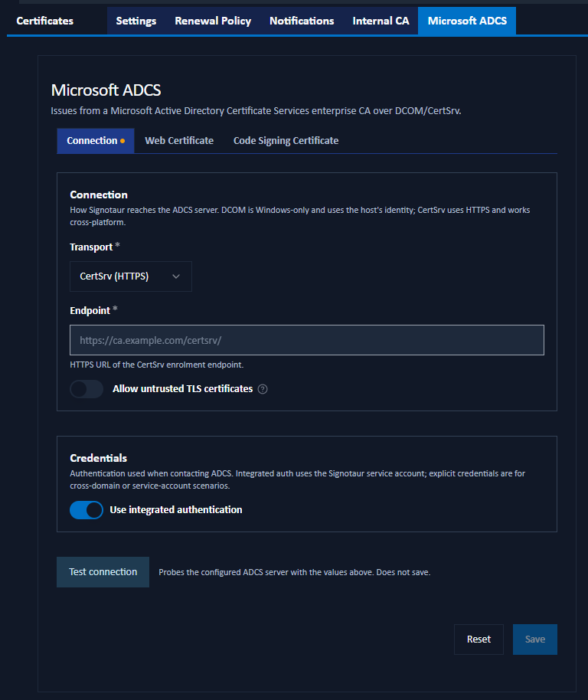Switch to the Settings tab

[x=136, y=21]
